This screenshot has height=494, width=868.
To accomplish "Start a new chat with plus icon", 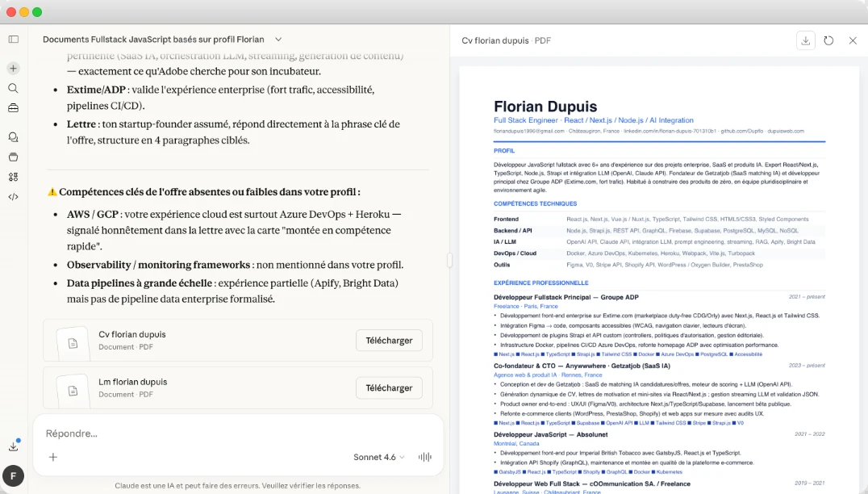I will pos(13,69).
